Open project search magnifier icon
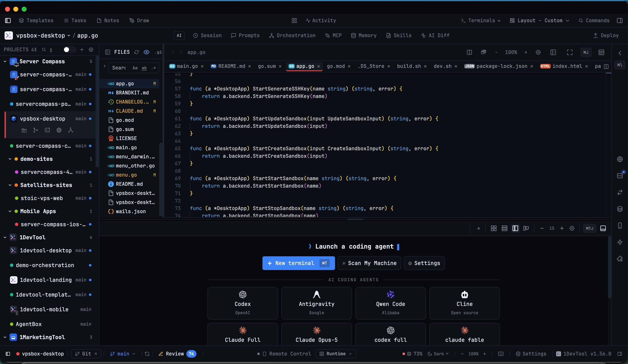 [44, 50]
